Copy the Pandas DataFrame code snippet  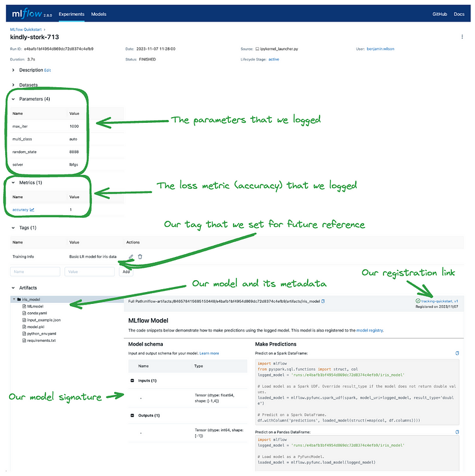coord(457,432)
